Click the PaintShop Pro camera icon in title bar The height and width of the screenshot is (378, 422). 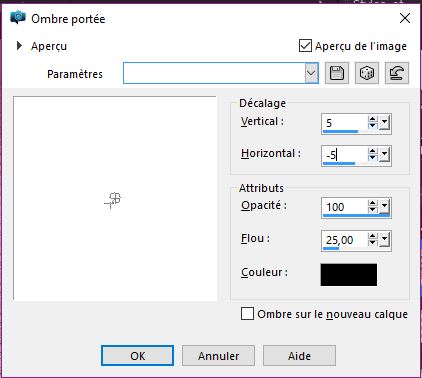[18, 17]
